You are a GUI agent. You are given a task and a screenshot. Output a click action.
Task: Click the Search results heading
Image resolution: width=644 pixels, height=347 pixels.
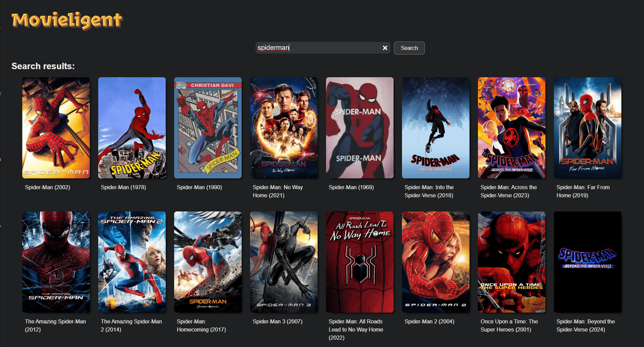pyautogui.click(x=43, y=66)
